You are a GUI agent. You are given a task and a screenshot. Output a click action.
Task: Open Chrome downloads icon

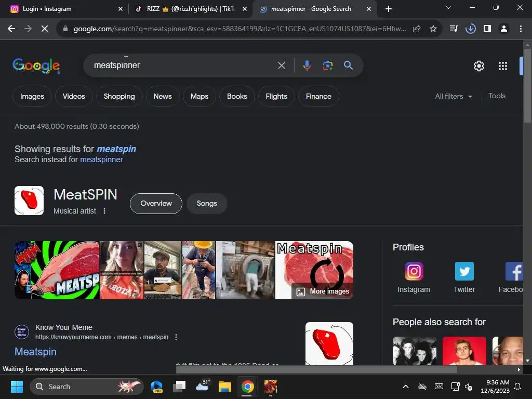(470, 29)
